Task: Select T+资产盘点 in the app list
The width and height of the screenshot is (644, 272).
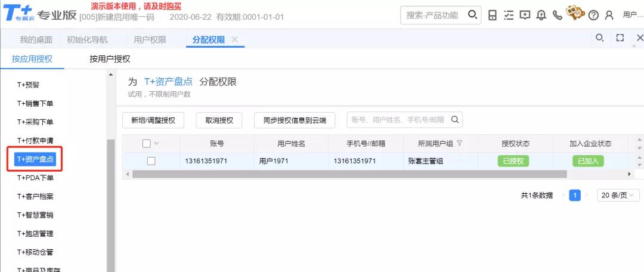Action: 35,159
